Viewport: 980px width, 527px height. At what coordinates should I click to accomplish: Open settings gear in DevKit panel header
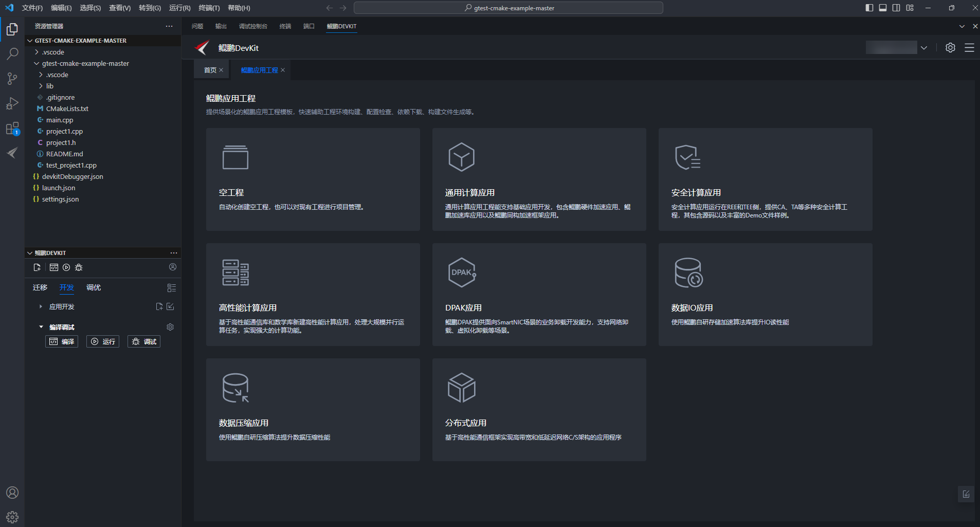(x=950, y=48)
